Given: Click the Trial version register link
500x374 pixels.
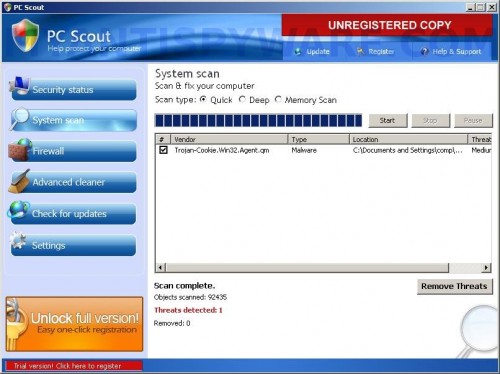Looking at the screenshot, I should (x=74, y=366).
